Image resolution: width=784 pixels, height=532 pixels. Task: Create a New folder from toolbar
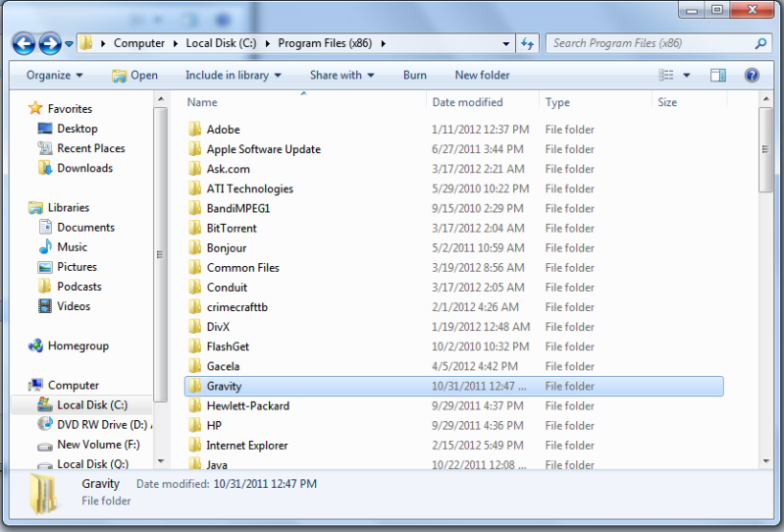click(482, 75)
